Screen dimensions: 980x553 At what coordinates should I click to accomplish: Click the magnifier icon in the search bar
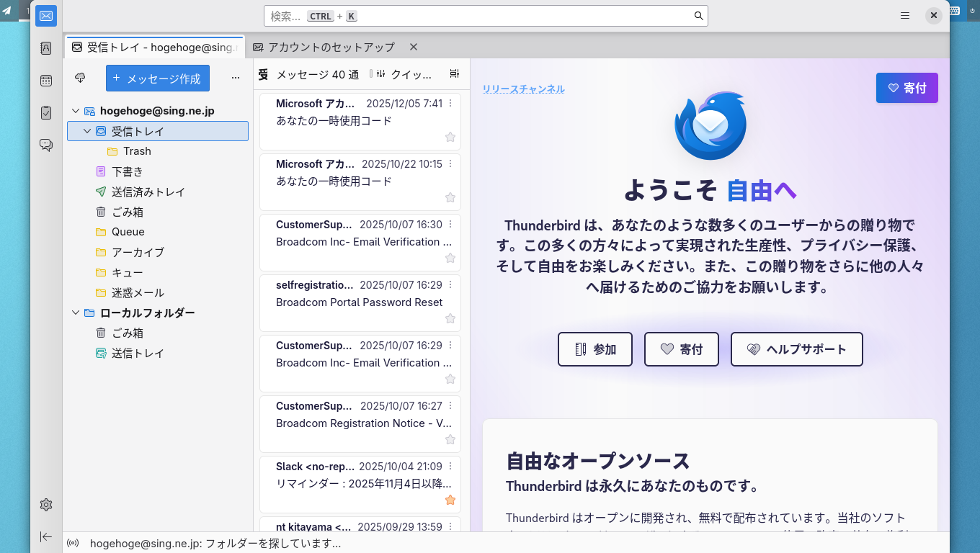point(698,16)
